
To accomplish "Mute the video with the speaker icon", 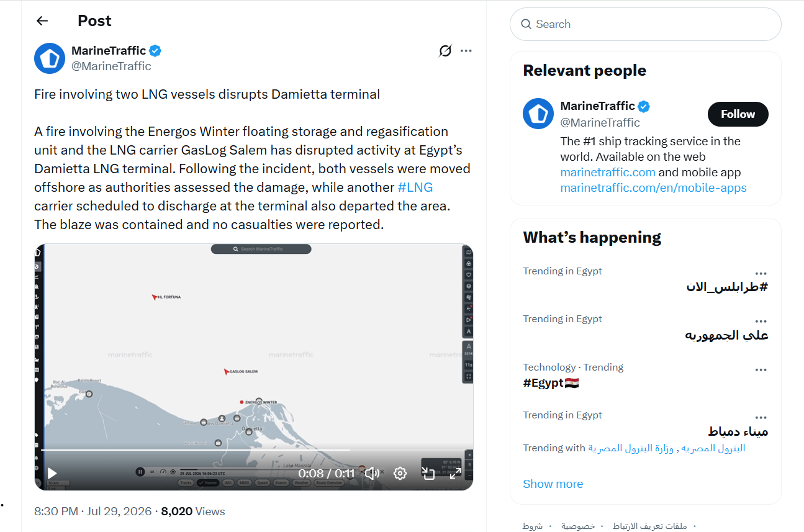I will 372,474.
